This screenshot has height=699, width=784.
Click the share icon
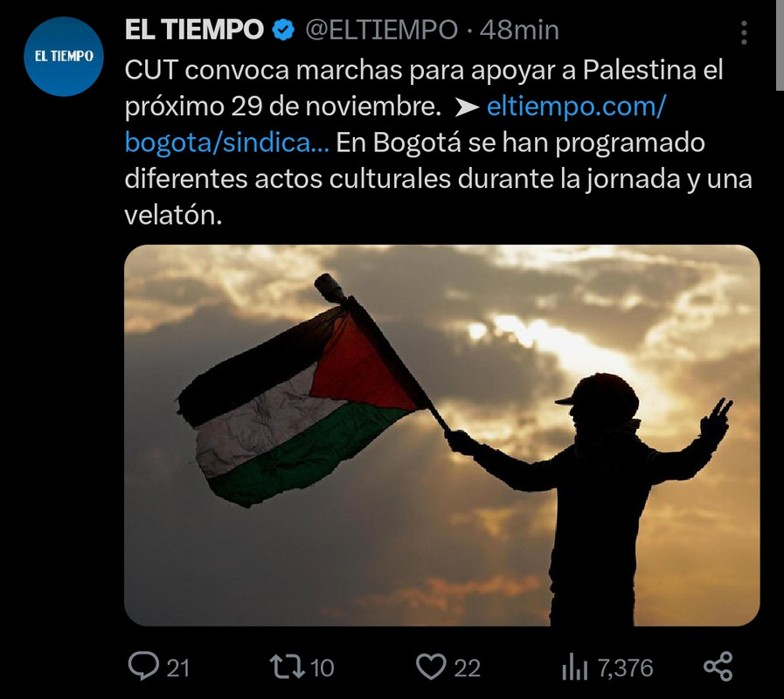pos(718,667)
